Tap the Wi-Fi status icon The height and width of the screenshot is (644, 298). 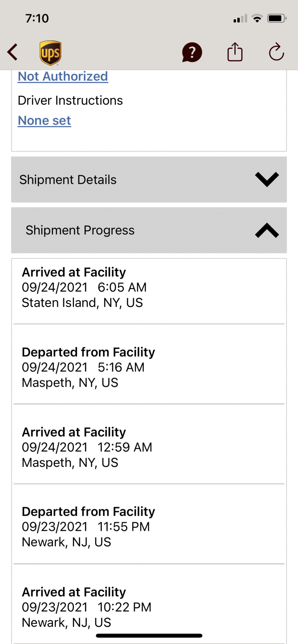pyautogui.click(x=257, y=18)
